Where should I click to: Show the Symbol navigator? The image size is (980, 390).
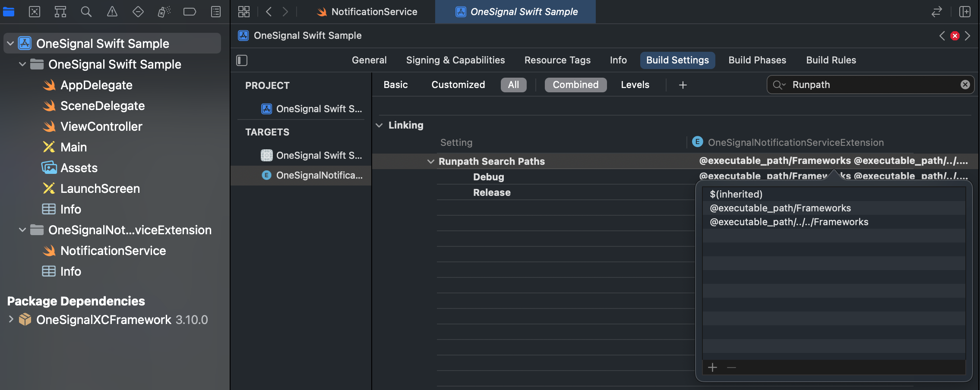(x=60, y=12)
